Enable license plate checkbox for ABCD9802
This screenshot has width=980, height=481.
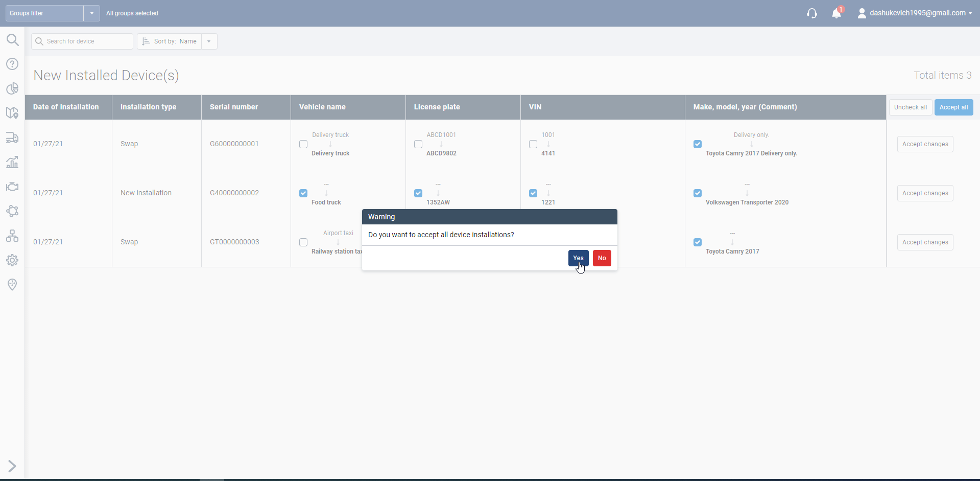click(418, 144)
